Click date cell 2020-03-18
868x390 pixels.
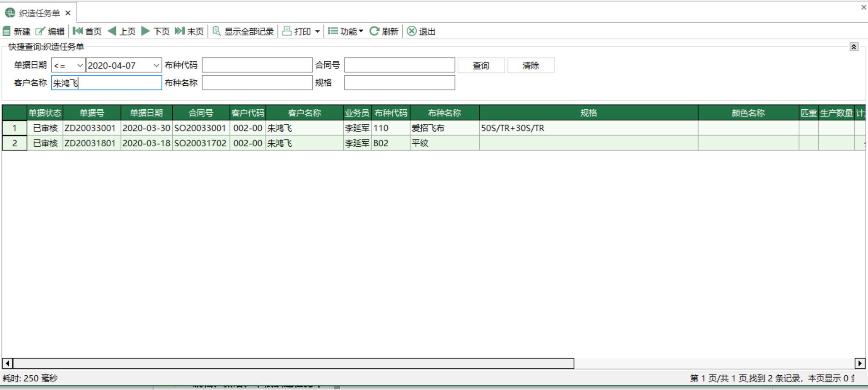coord(146,143)
